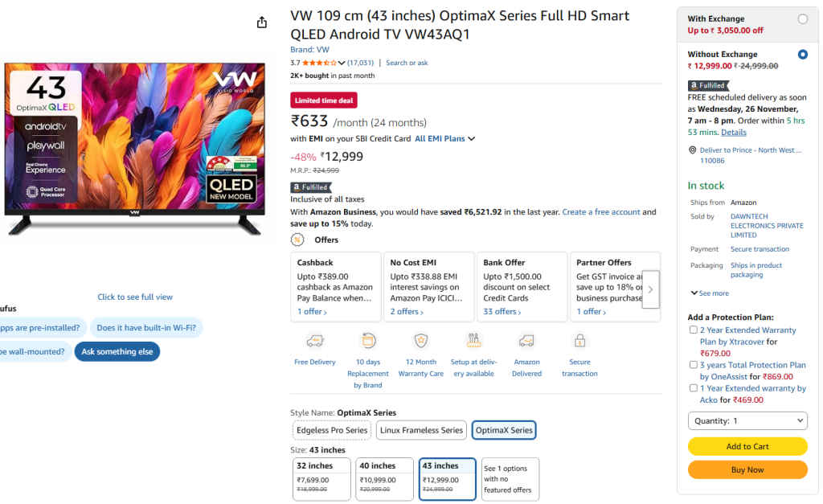Check the 3 years Total Protection Plan
The image size is (823, 504).
tap(693, 364)
